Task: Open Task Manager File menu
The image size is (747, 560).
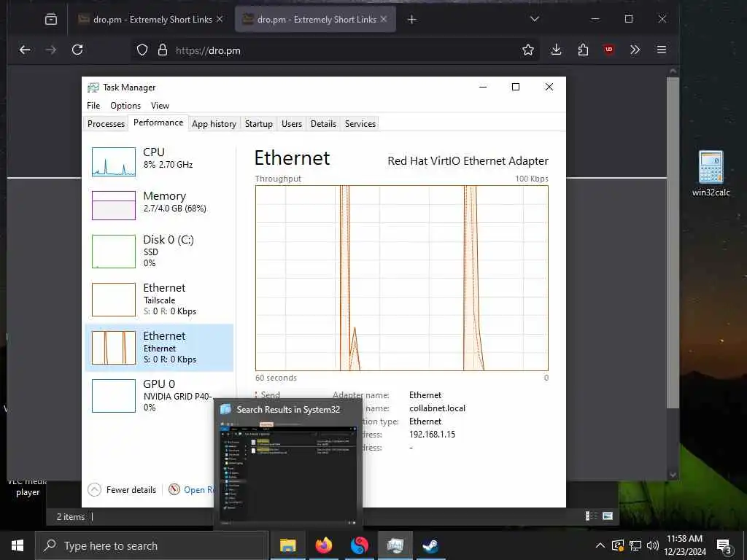Action: [x=93, y=106]
